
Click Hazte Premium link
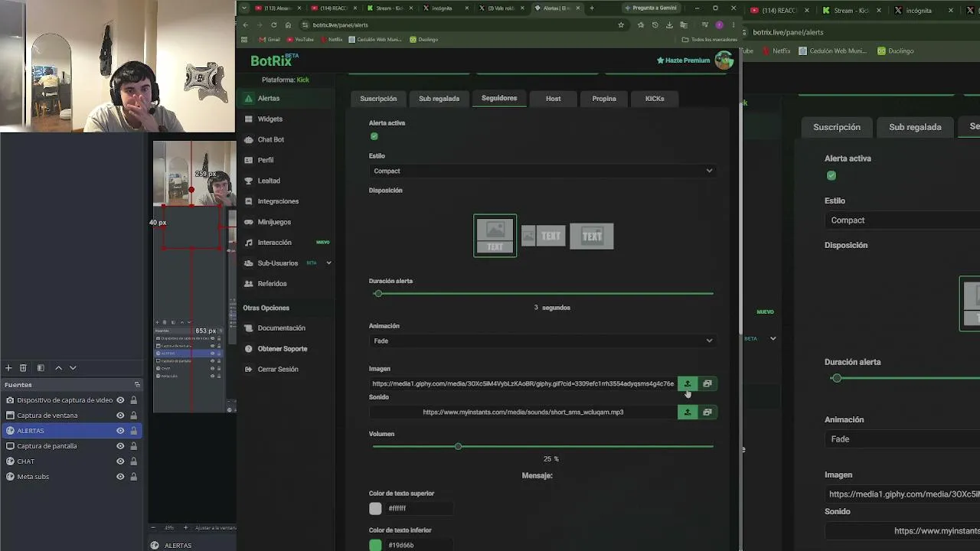(684, 60)
